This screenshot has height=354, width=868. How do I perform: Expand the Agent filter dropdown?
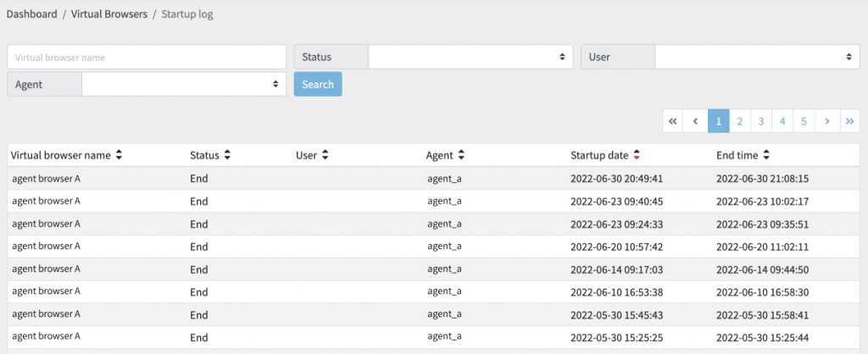coord(184,84)
